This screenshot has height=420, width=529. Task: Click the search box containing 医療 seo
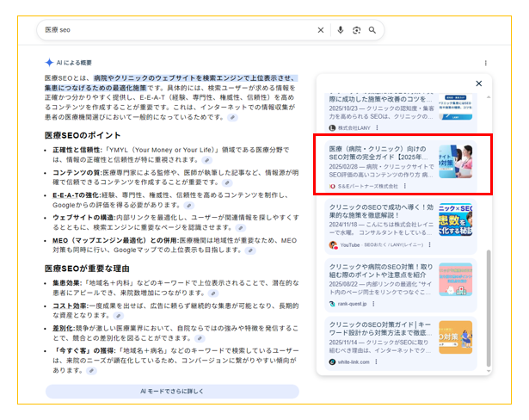[x=210, y=30]
